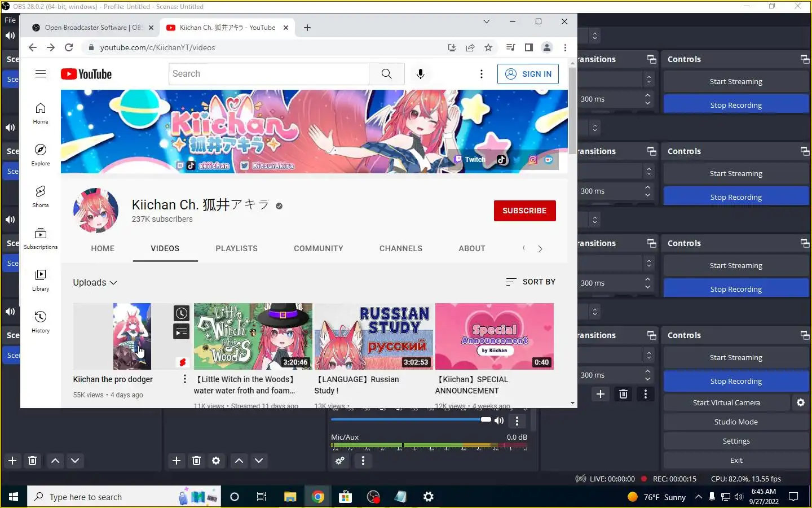Open Shorts in YouTube sidebar
The width and height of the screenshot is (812, 508).
coord(41,196)
